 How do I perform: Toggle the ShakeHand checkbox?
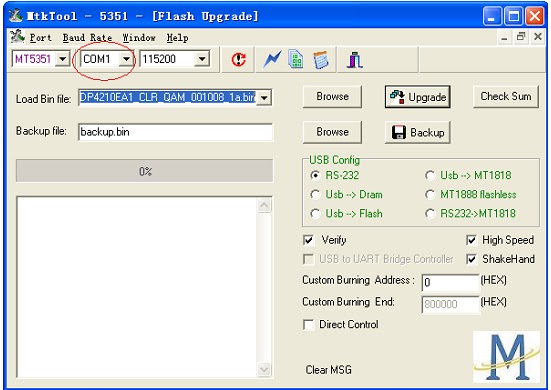click(x=471, y=259)
